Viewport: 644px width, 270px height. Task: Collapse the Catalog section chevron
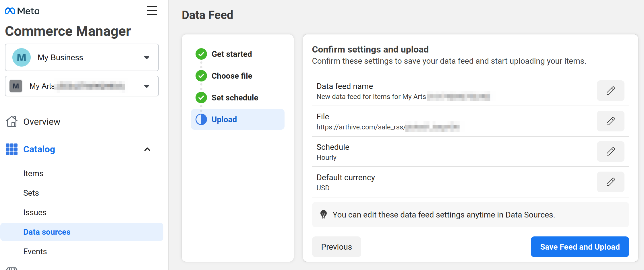(x=147, y=149)
